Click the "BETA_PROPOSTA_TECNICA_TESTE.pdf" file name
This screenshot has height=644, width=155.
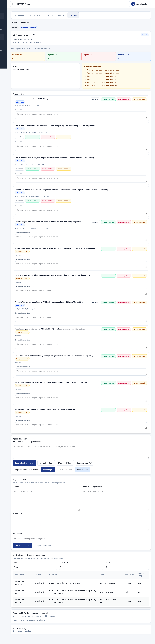point(27,106)
